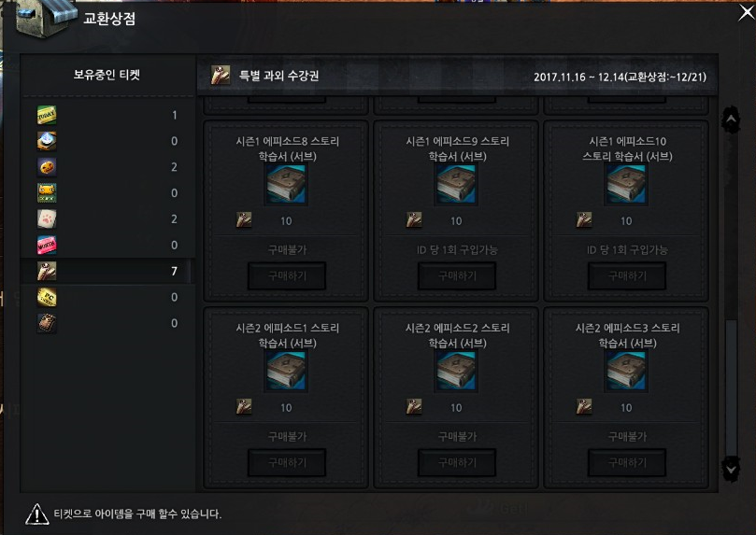Click the 시즌1 에피소드9 story book thumbnail
This screenshot has height=535, width=756.
point(456,184)
